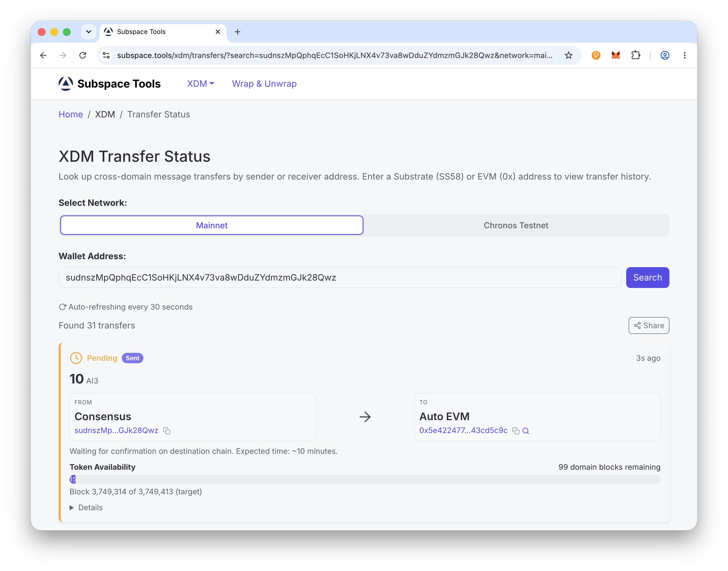Copy the 0x5e422477...43cd5c9c receiver address
The height and width of the screenshot is (571, 728).
point(516,431)
